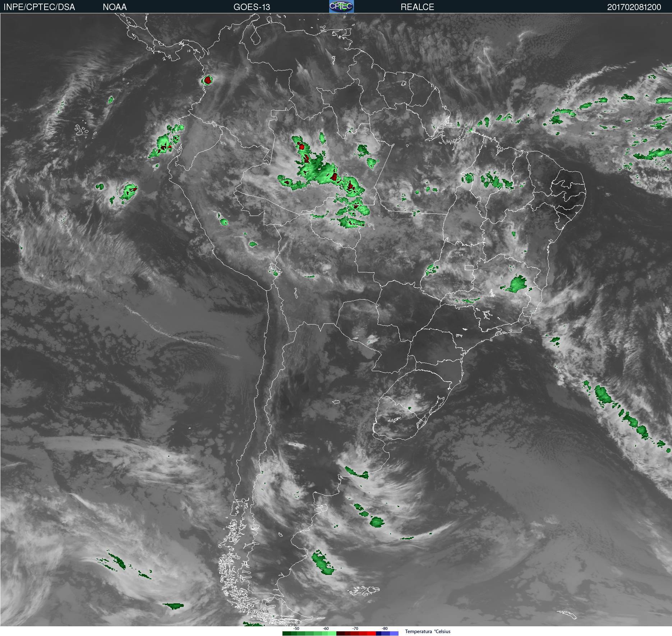
Task: Click the -70 legend value
Action: pos(355,628)
